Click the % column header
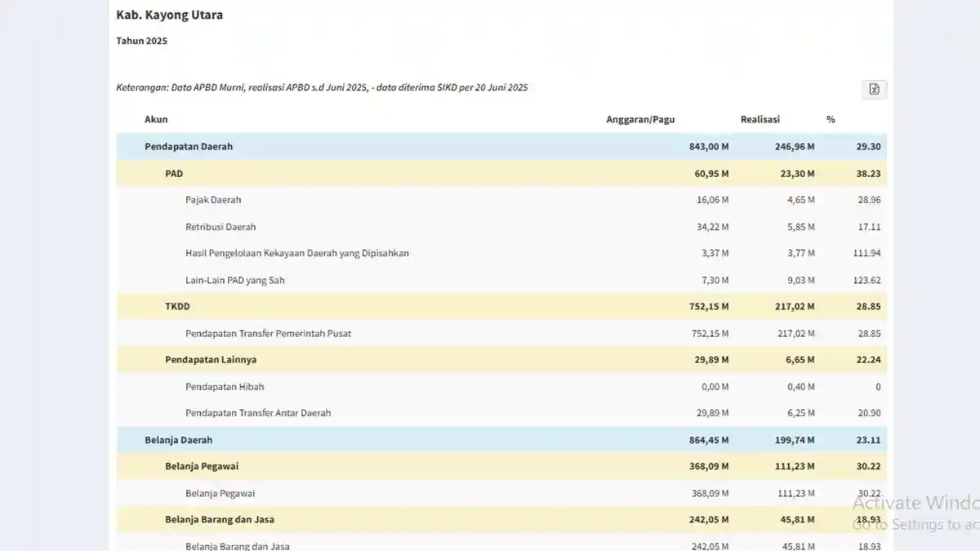The width and height of the screenshot is (980, 551). point(831,119)
